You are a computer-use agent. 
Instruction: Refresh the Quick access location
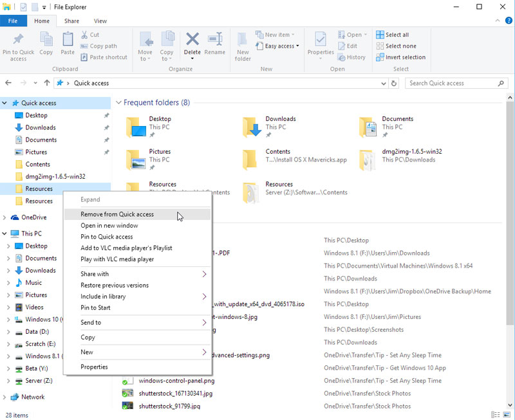(x=394, y=84)
